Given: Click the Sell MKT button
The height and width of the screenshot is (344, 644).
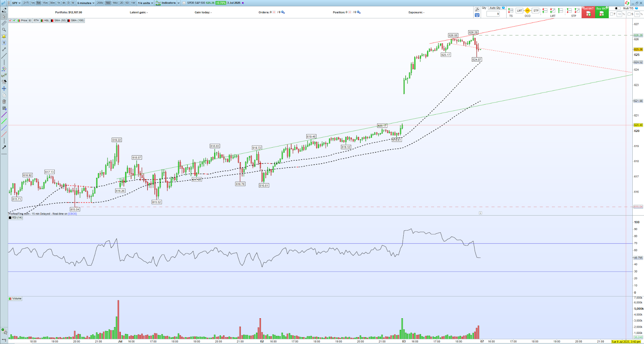Looking at the screenshot, I should (588, 12).
